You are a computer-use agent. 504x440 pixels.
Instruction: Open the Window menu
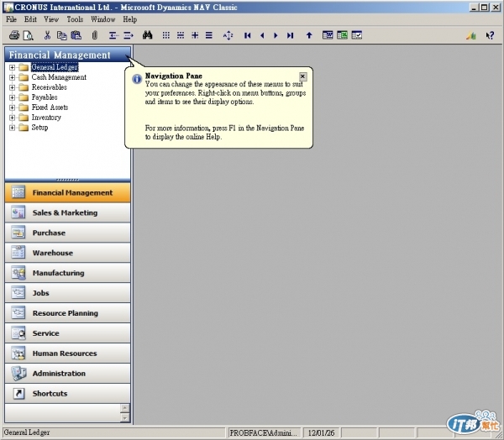click(102, 19)
